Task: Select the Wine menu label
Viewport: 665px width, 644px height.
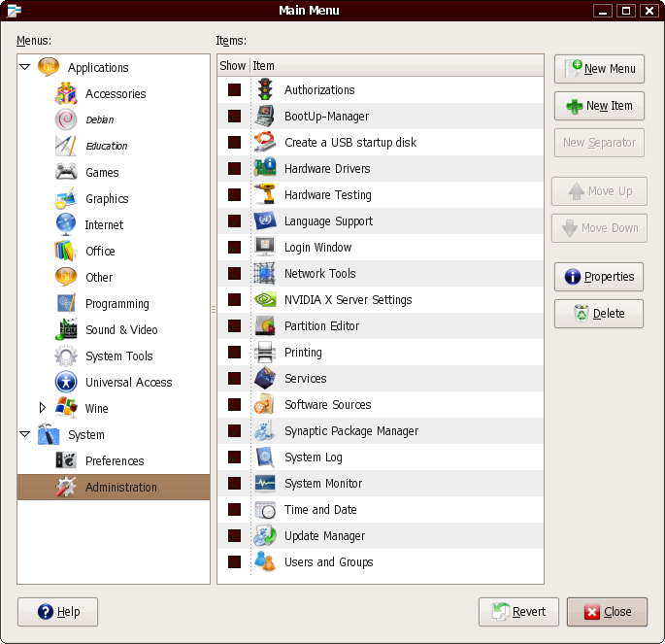Action: click(x=97, y=408)
